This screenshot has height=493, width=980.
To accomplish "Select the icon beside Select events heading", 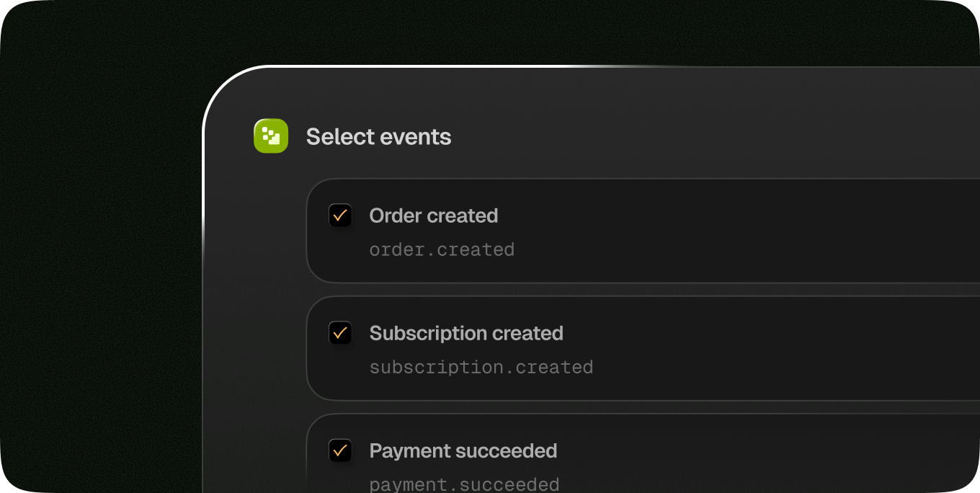I will [270, 136].
